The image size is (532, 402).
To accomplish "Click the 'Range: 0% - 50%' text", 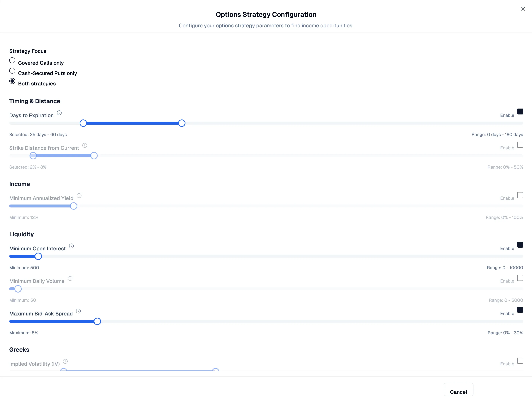I will [505, 167].
